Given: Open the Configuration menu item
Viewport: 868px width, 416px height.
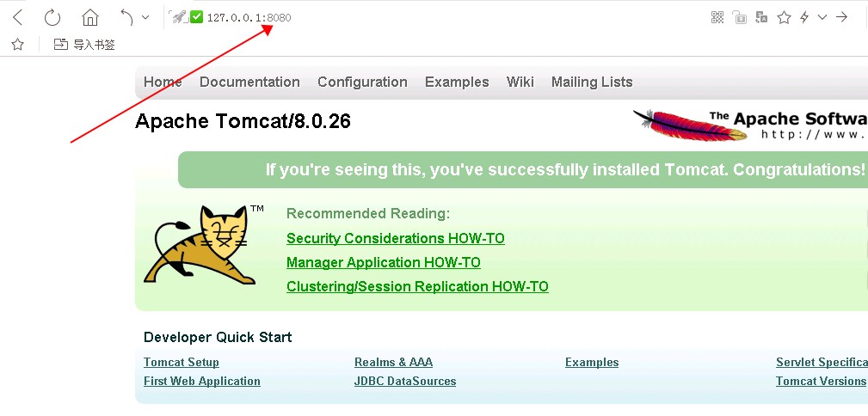Looking at the screenshot, I should tap(362, 83).
